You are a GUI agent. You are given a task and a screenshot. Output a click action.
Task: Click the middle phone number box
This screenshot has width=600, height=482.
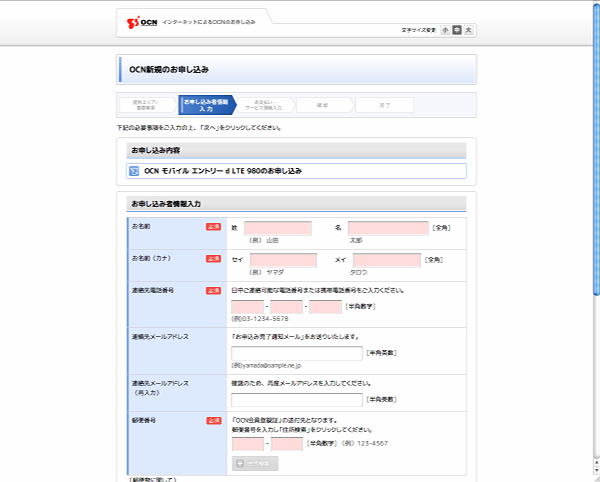pyautogui.click(x=287, y=307)
